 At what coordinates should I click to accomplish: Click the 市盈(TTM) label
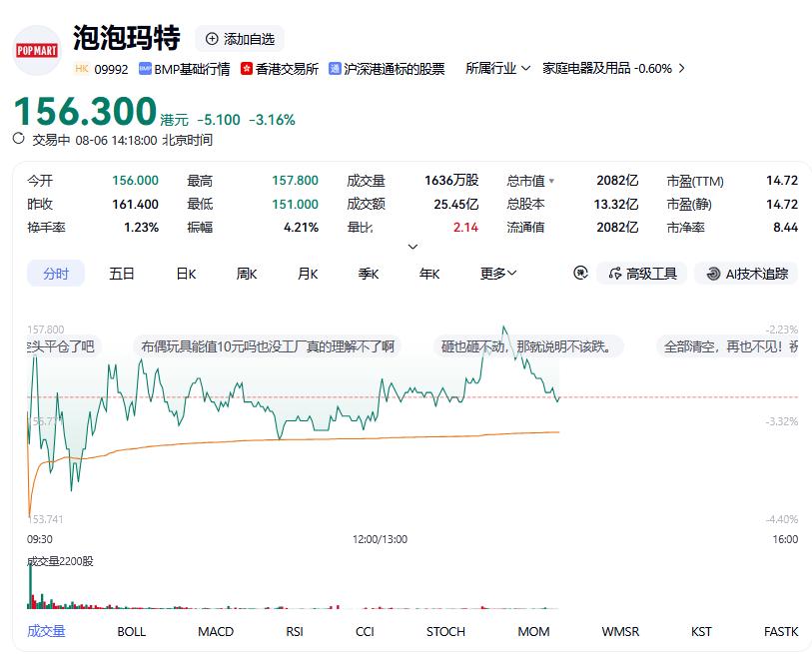pyautogui.click(x=695, y=182)
